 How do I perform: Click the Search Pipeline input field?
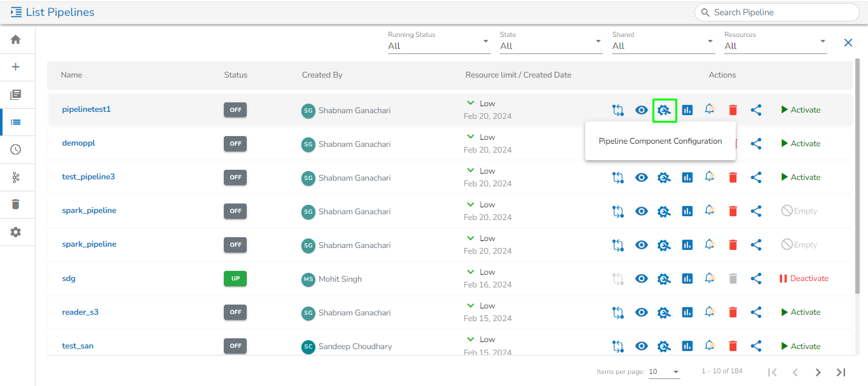pos(782,12)
